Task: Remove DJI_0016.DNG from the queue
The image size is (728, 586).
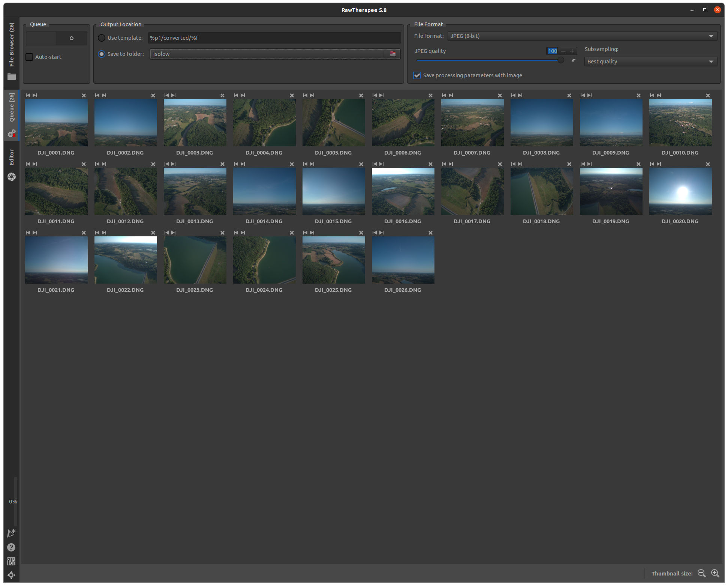Action: point(430,164)
